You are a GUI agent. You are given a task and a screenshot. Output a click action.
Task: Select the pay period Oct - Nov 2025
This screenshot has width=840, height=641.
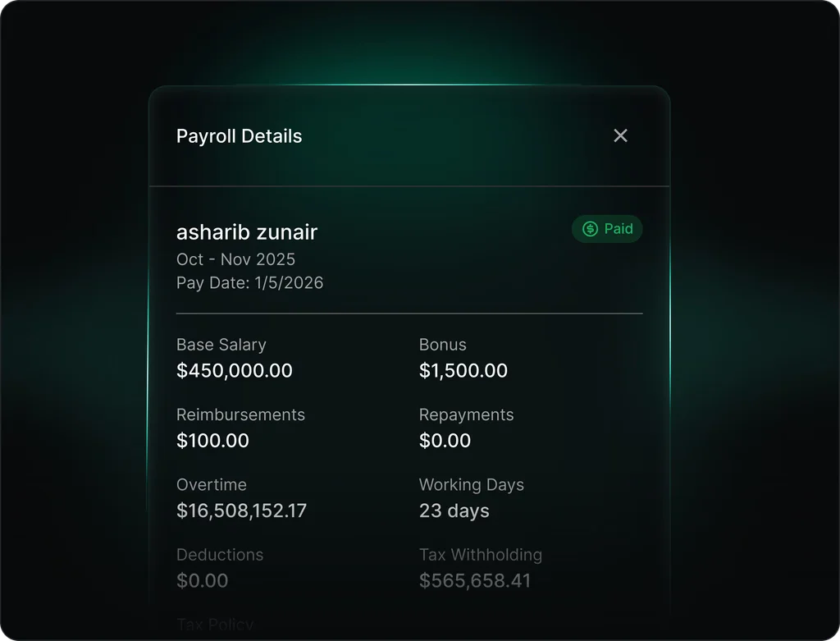[x=235, y=259]
